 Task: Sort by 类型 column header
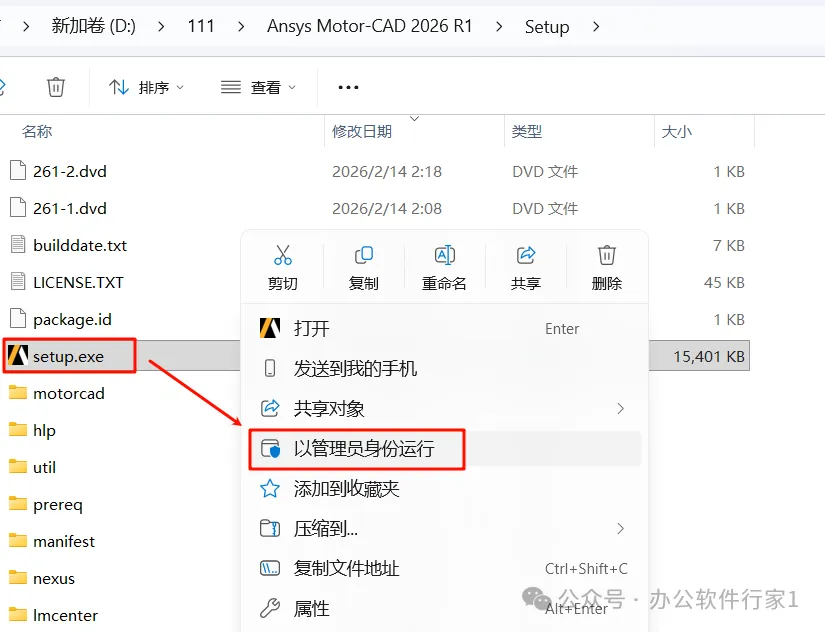click(x=527, y=131)
